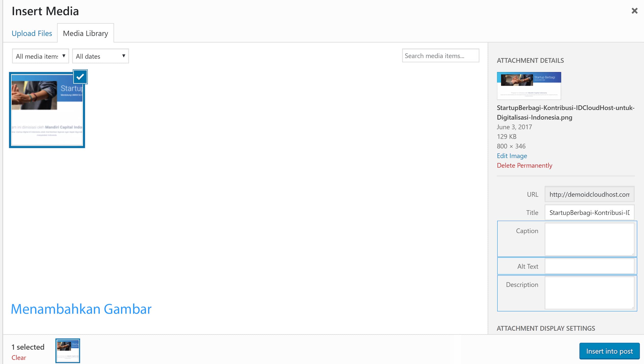Close the Insert Media dialog
The image size is (644, 364).
coord(635,11)
